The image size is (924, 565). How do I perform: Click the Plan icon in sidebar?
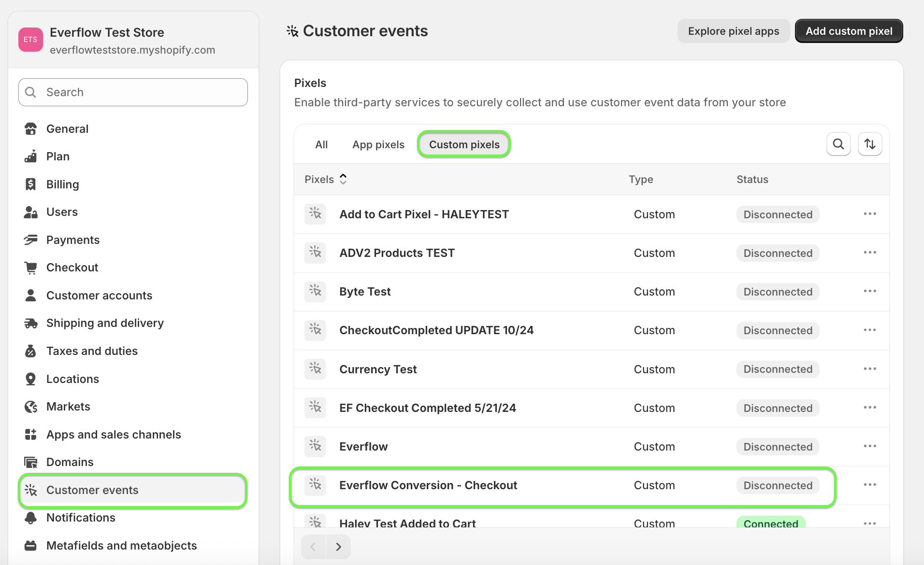click(x=31, y=156)
